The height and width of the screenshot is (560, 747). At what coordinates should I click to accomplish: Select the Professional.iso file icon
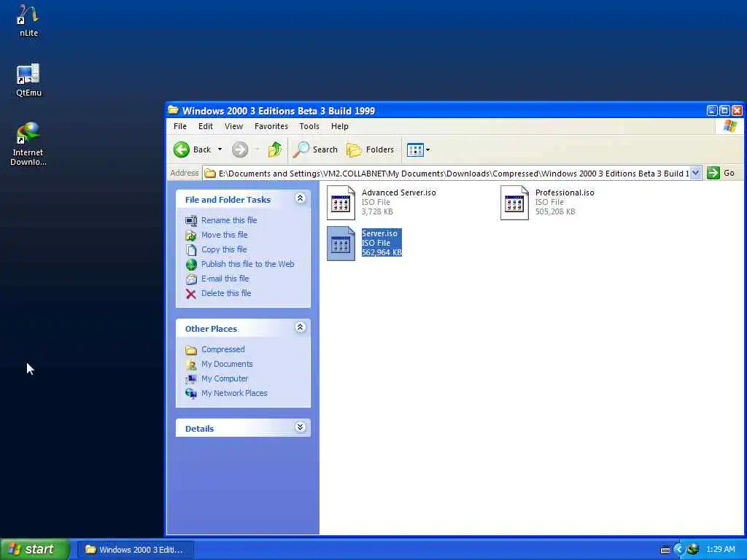(x=514, y=203)
